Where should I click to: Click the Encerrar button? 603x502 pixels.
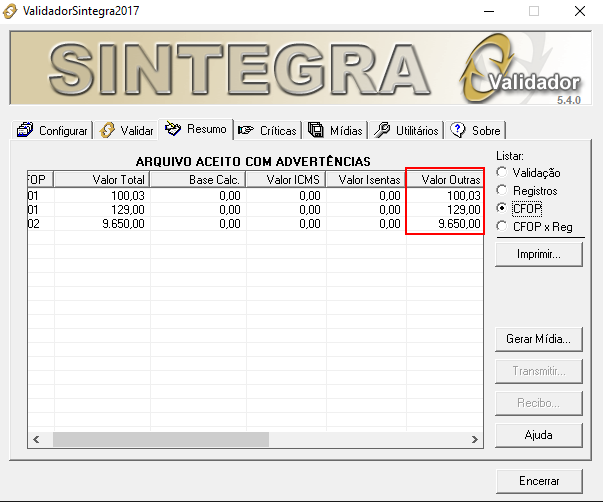pyautogui.click(x=539, y=481)
